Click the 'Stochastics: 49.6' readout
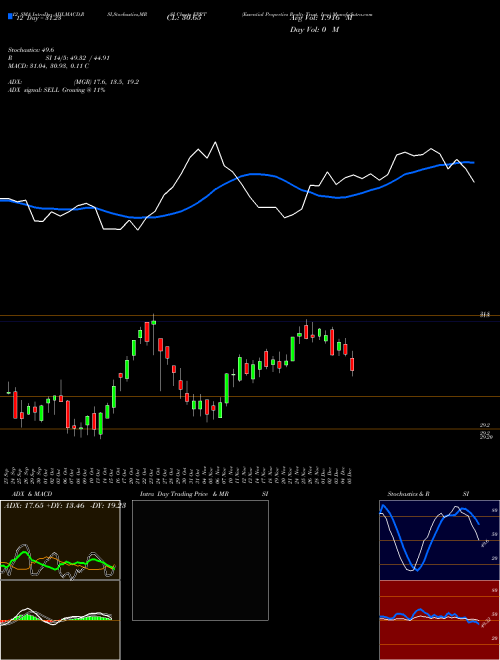This screenshot has width=500, height=660. 31,50
